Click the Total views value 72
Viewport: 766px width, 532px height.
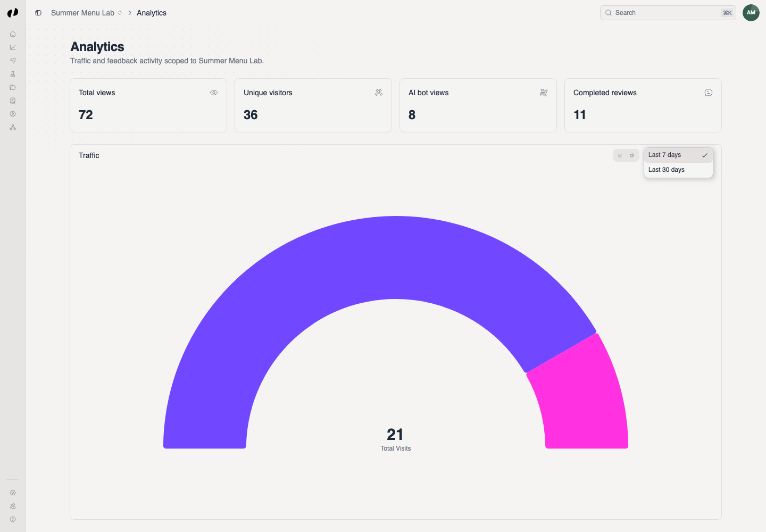pyautogui.click(x=86, y=115)
